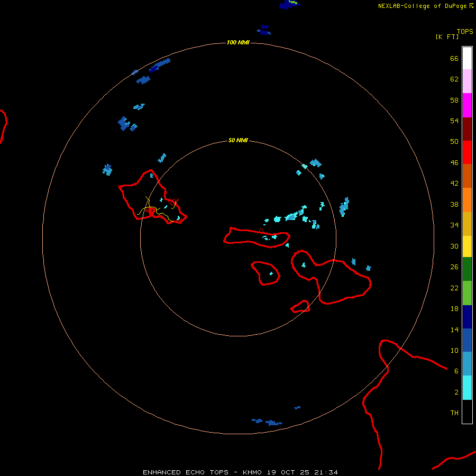
Task: Click the small red Kahoolawe island outline
Action: tap(300, 306)
